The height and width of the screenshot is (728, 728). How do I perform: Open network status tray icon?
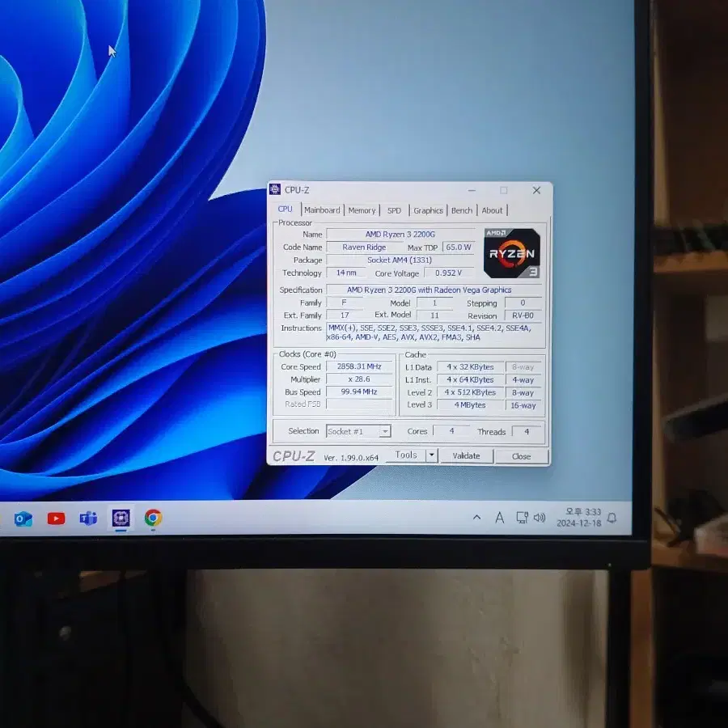pos(523,517)
